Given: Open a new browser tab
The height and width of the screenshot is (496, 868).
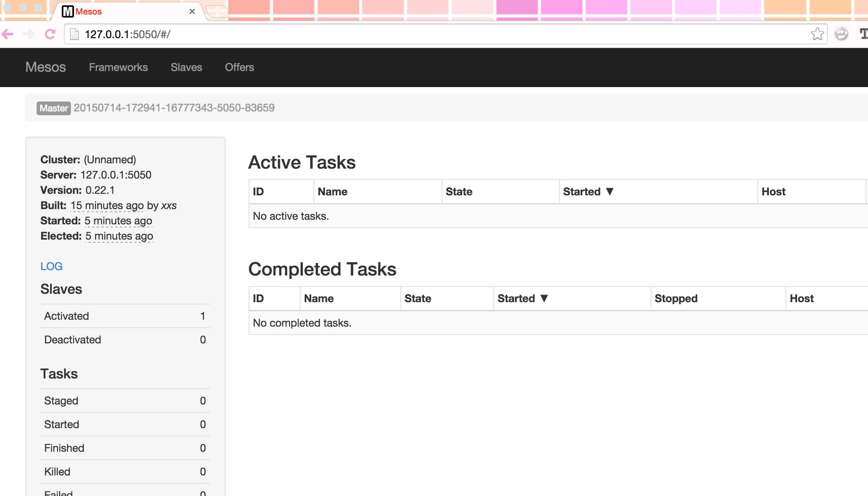Looking at the screenshot, I should 217,11.
